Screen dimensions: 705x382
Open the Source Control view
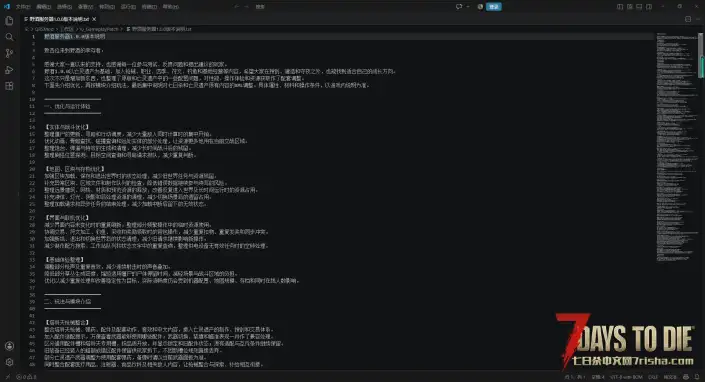coord(9,53)
